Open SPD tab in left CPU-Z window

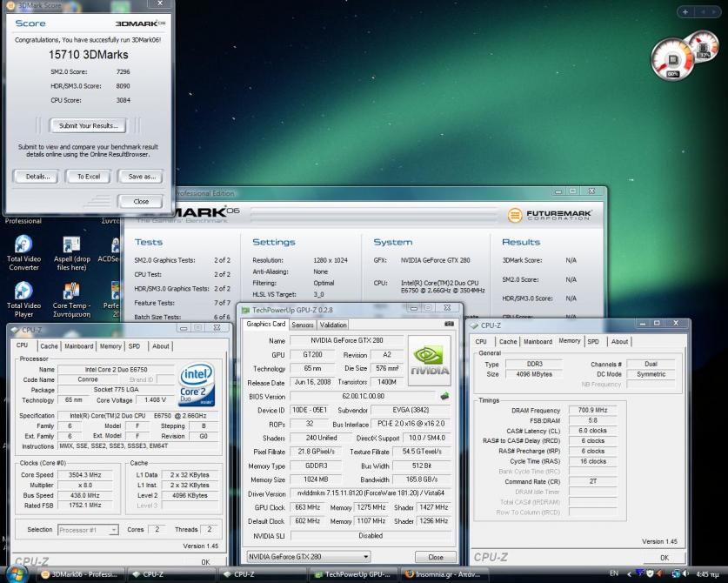(x=134, y=346)
